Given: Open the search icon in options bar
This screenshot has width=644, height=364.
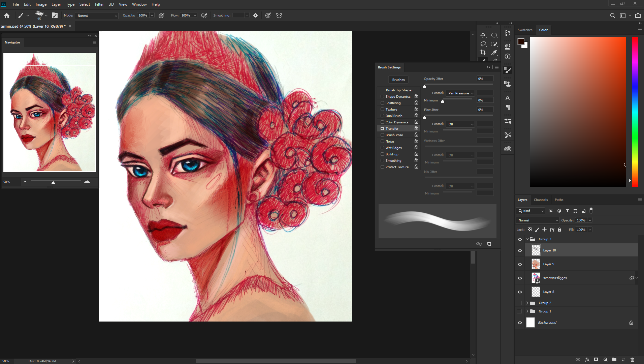Looking at the screenshot, I should [613, 16].
